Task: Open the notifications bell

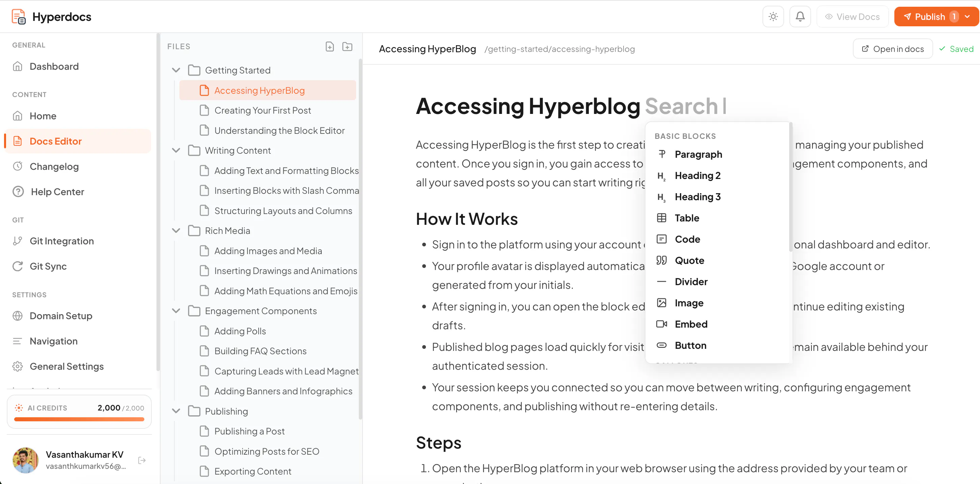Action: pyautogui.click(x=800, y=17)
